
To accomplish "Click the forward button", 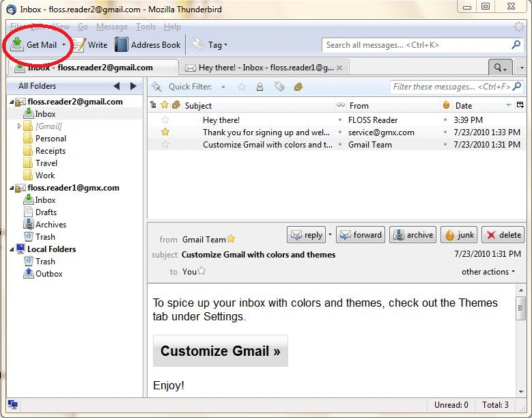I will pyautogui.click(x=361, y=235).
